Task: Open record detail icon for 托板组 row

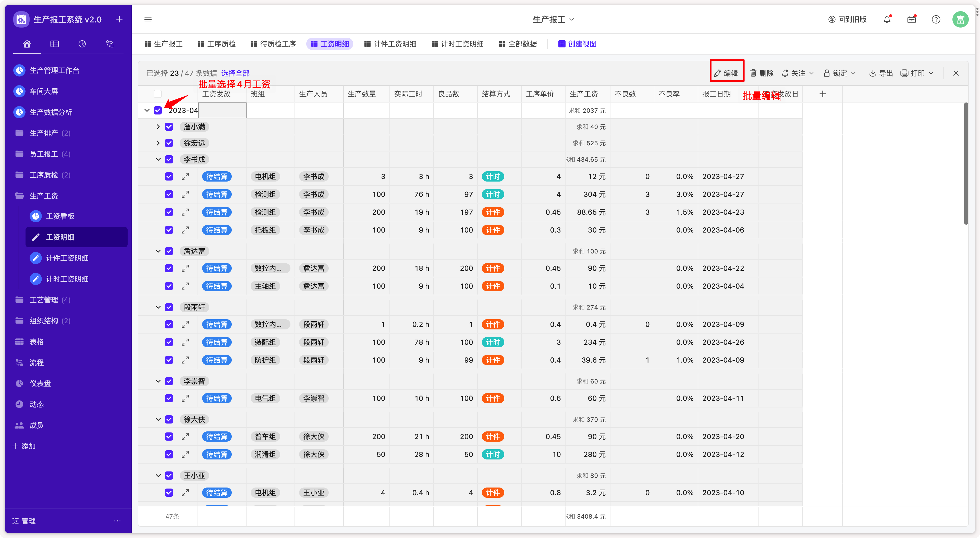Action: coord(185,230)
